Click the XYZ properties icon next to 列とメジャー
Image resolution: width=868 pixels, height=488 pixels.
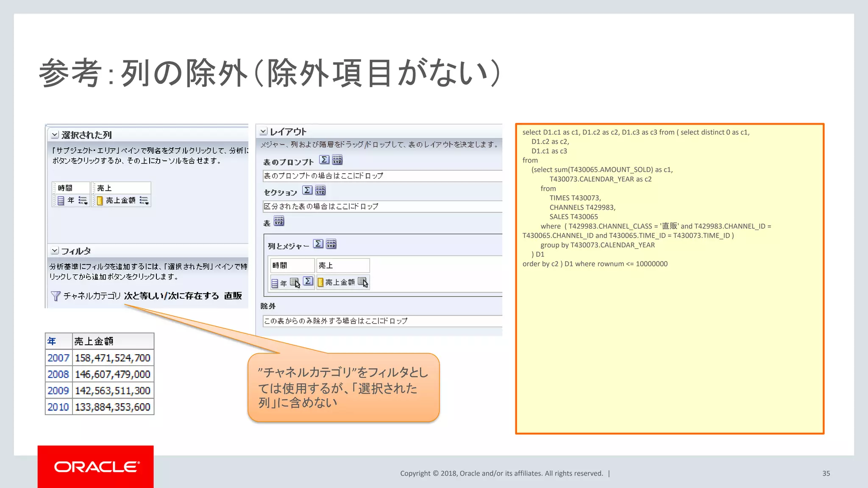pos(331,244)
